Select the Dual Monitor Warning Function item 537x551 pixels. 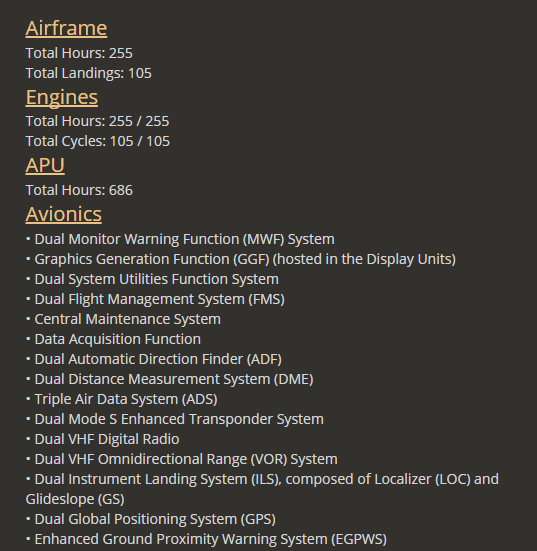(180, 239)
